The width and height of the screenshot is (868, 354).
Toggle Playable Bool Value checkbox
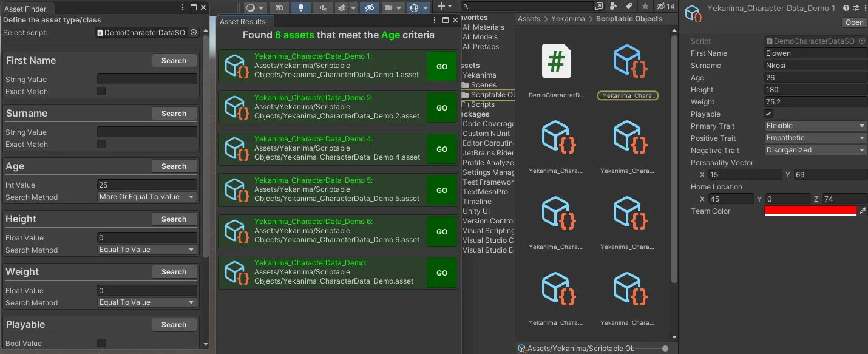click(x=101, y=343)
